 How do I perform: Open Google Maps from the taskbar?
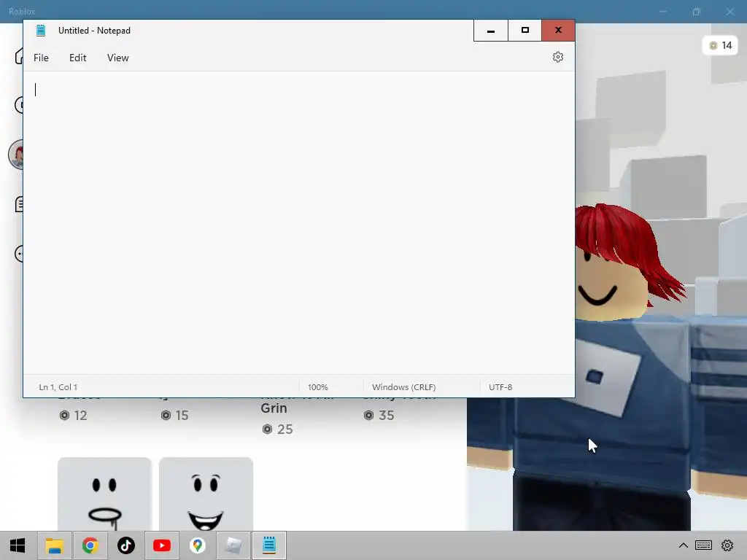(x=198, y=545)
